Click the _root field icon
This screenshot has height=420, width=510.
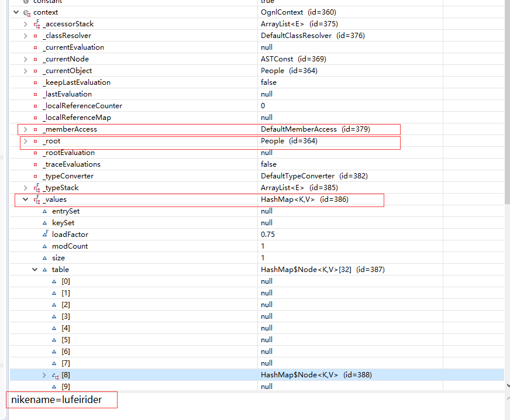(36, 141)
